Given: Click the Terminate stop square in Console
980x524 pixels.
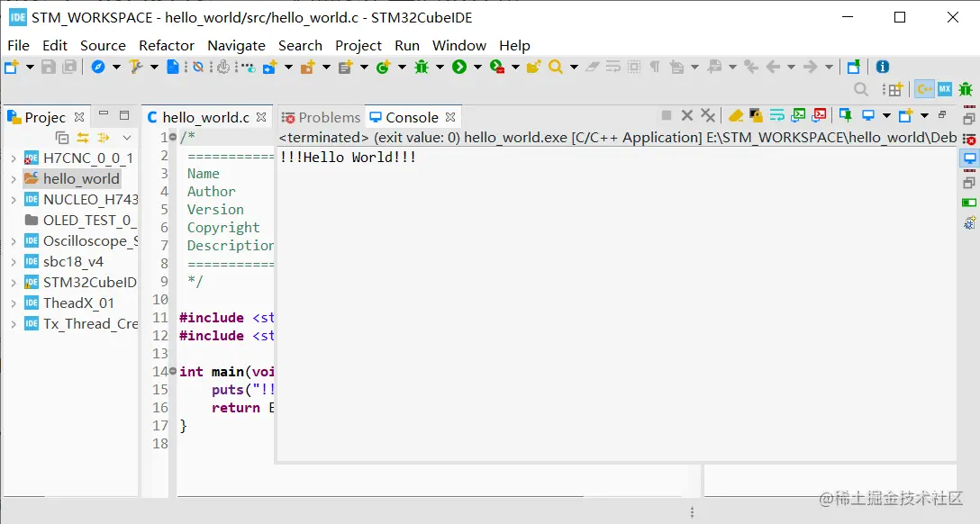Looking at the screenshot, I should click(x=667, y=115).
